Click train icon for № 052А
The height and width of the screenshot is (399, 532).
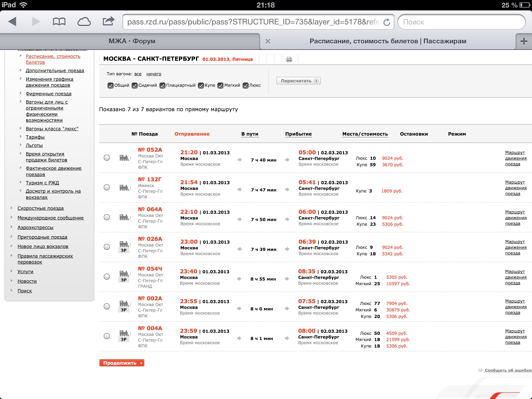pyautogui.click(x=124, y=158)
